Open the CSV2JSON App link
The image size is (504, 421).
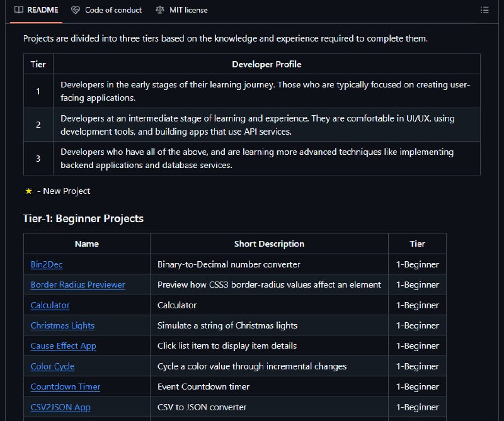point(60,407)
